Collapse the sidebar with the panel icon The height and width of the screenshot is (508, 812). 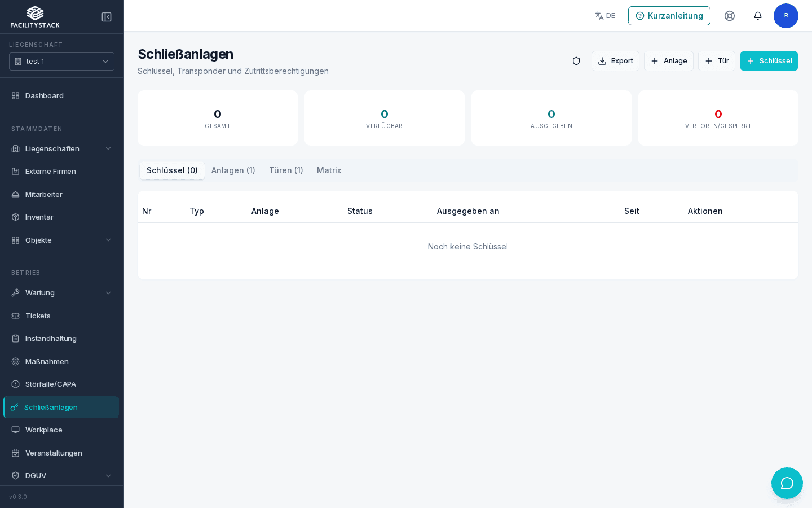107,17
